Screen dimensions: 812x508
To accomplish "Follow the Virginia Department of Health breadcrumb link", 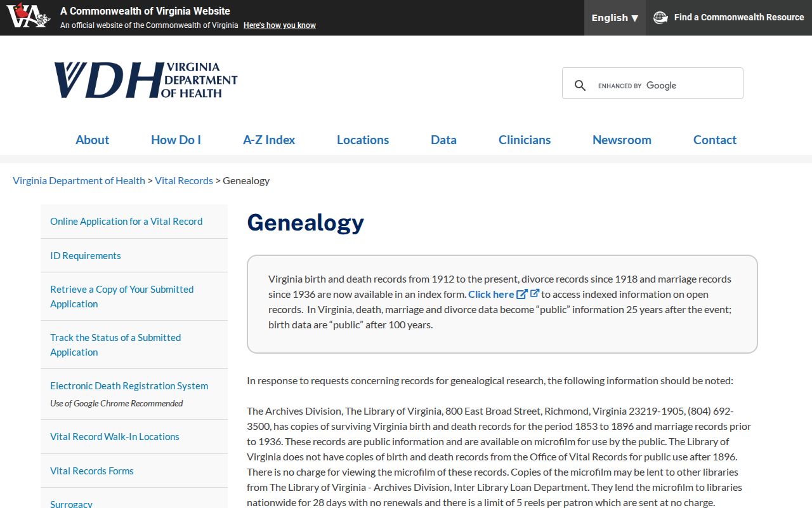I will point(79,180).
